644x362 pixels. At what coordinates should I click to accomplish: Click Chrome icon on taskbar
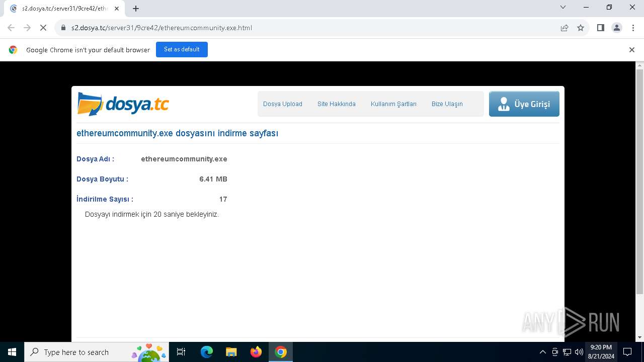pyautogui.click(x=281, y=352)
